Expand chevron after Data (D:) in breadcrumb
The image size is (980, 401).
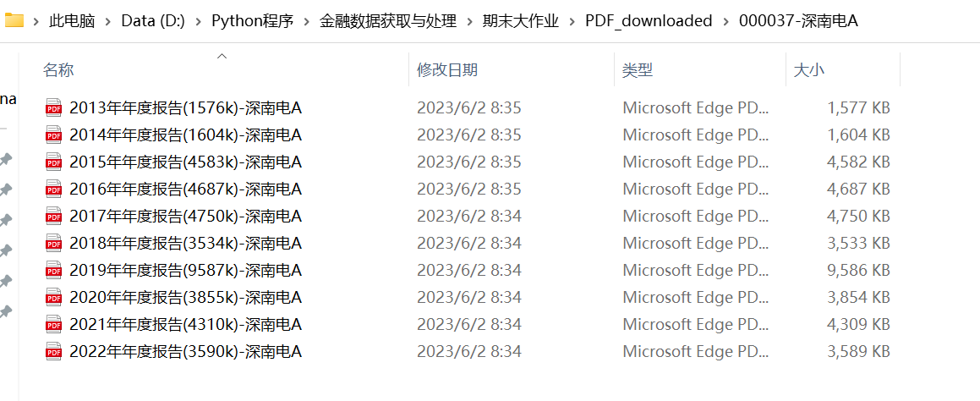click(x=198, y=21)
